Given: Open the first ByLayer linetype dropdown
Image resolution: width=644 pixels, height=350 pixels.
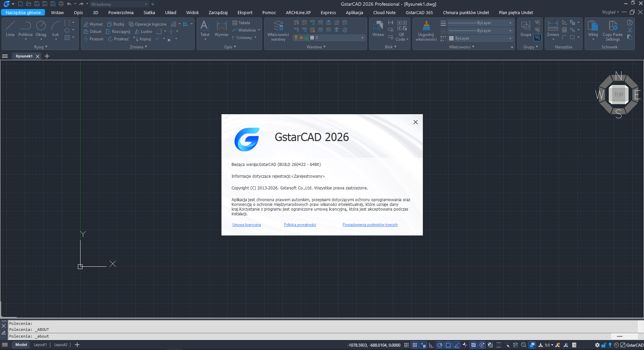Looking at the screenshot, I should pyautogui.click(x=480, y=23).
